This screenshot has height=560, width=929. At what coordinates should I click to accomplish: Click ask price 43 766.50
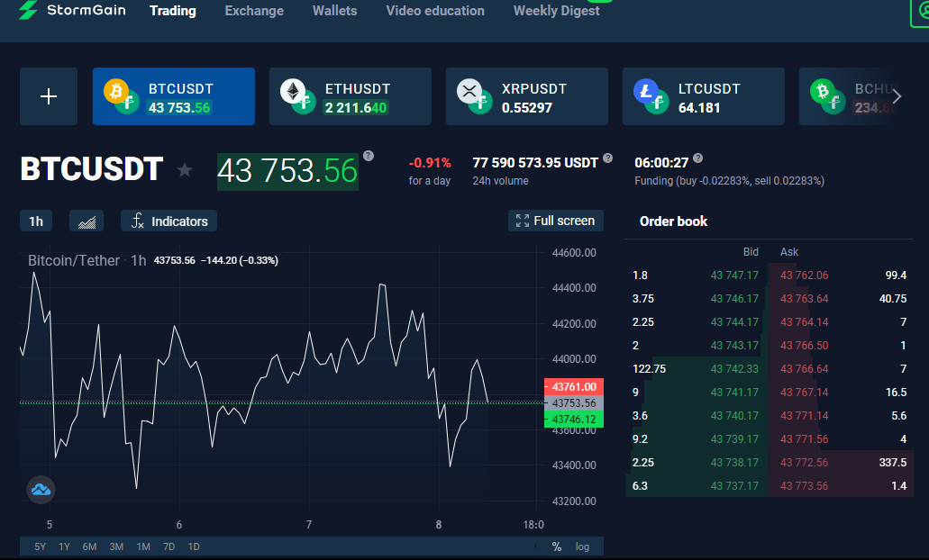tap(804, 345)
